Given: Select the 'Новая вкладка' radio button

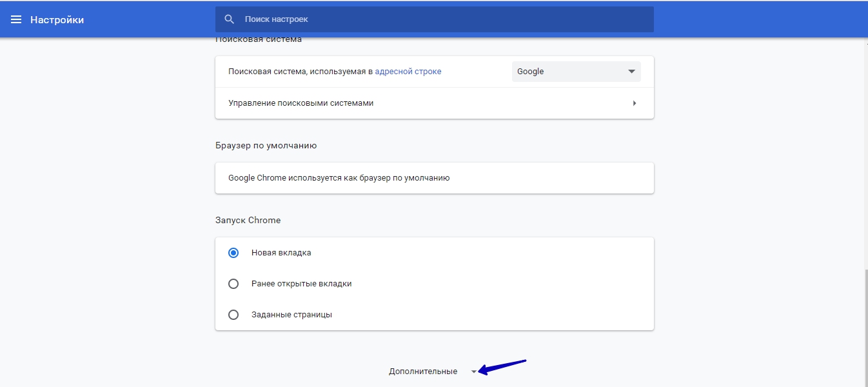Looking at the screenshot, I should coord(233,253).
